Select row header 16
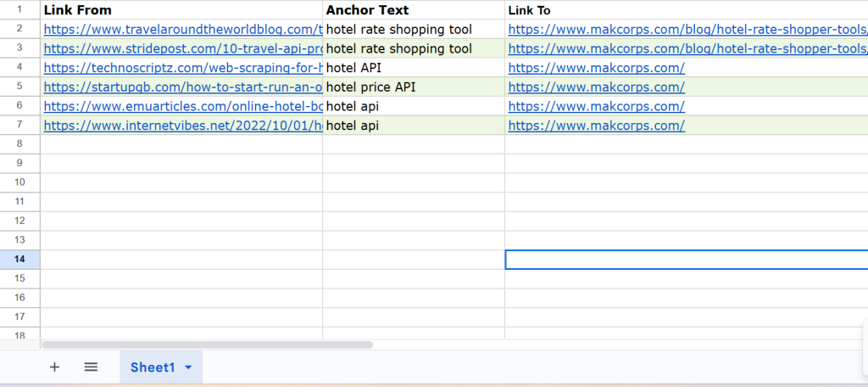The width and height of the screenshot is (868, 387). 20,298
